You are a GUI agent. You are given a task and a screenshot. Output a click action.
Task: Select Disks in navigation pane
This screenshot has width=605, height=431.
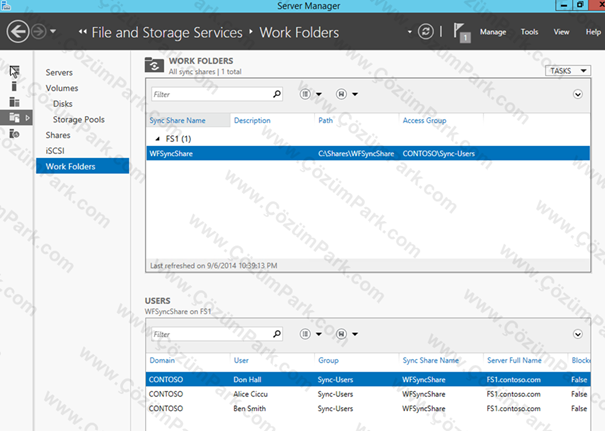coord(63,104)
